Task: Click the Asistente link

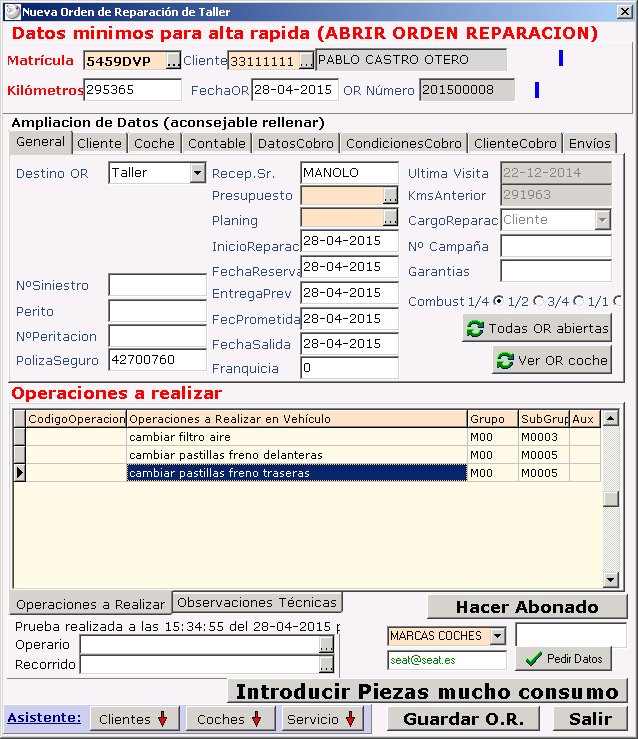Action: point(44,718)
